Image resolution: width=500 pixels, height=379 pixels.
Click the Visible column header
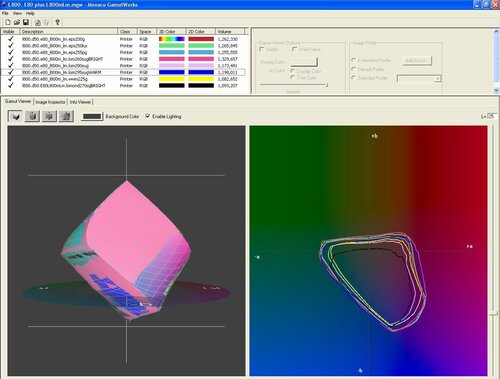tap(10, 31)
